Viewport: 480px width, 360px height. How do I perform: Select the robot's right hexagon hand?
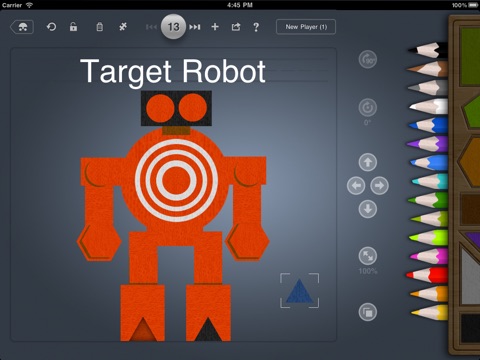click(x=247, y=242)
